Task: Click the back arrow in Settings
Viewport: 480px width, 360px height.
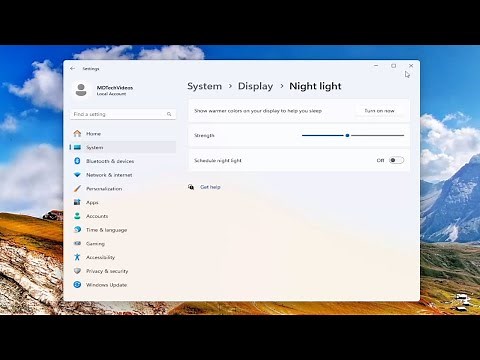Action: 73,68
